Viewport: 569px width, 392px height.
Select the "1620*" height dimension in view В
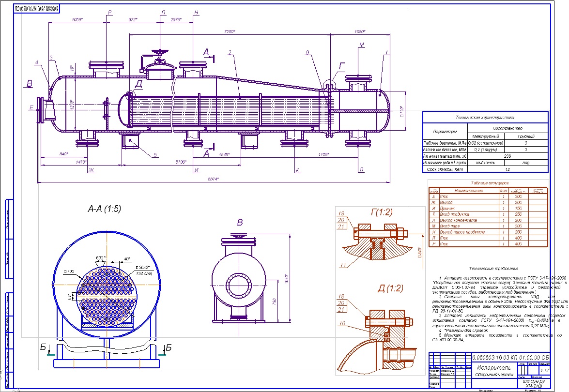[x=286, y=278]
